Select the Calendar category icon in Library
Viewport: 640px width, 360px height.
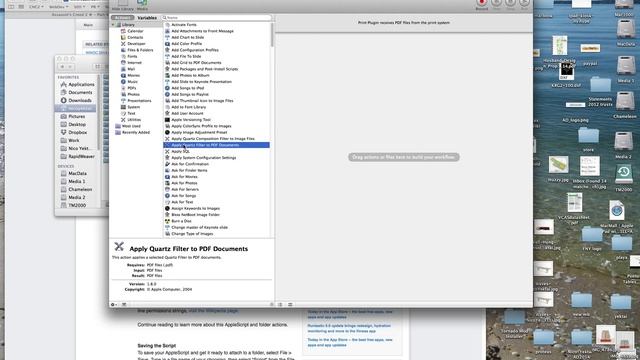pyautogui.click(x=123, y=31)
